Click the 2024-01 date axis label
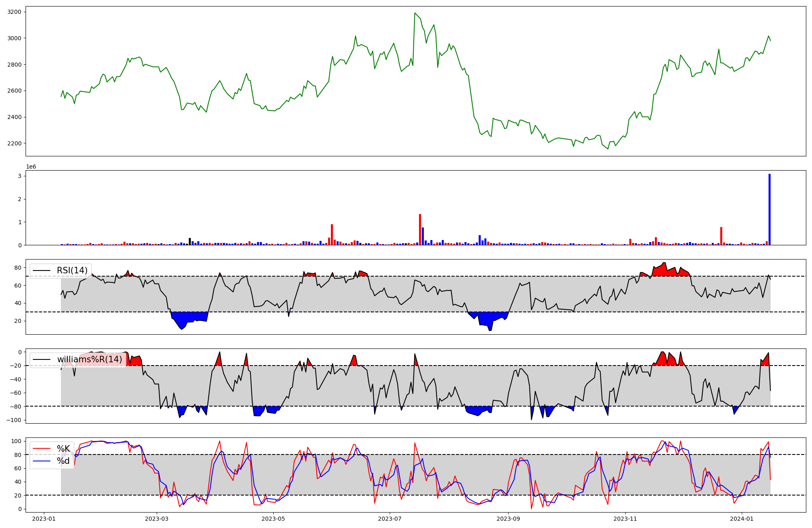Screen dimensions: 812x528 pyautogui.click(x=742, y=519)
